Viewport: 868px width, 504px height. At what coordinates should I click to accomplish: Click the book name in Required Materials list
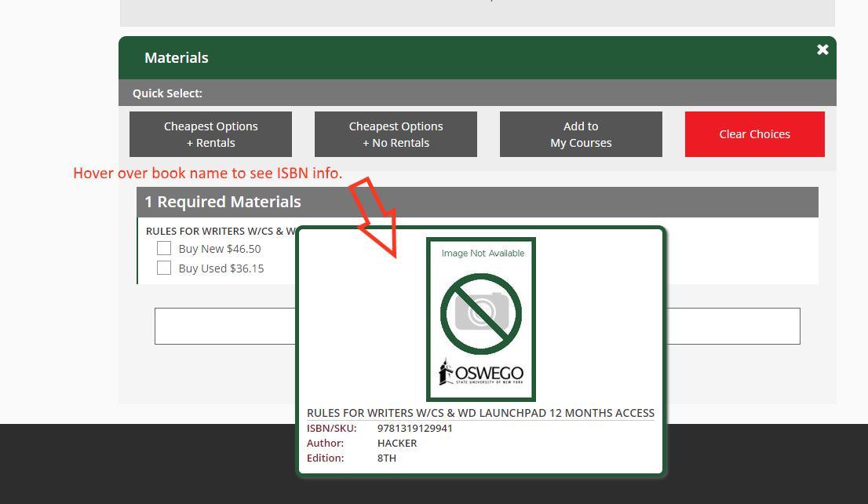(x=220, y=231)
